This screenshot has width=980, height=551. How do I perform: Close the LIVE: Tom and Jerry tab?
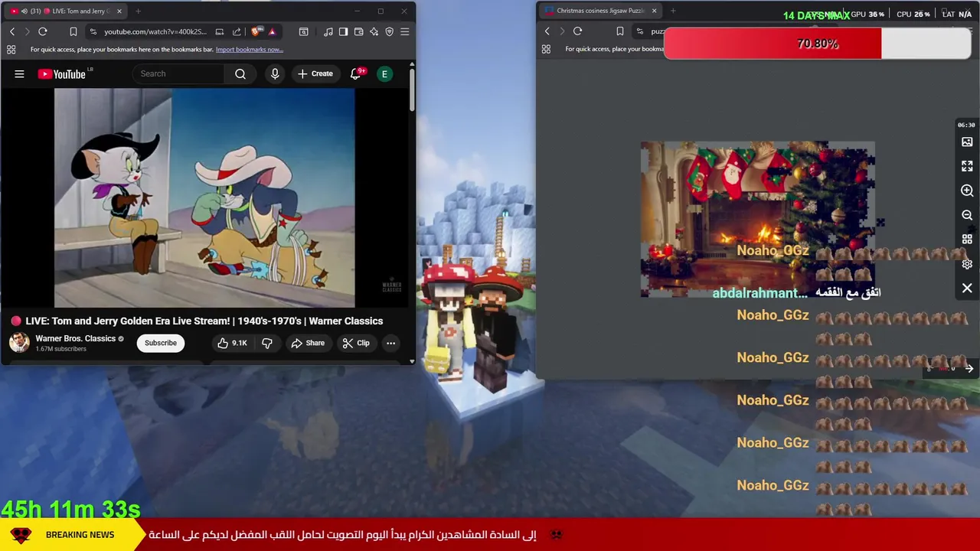119,11
